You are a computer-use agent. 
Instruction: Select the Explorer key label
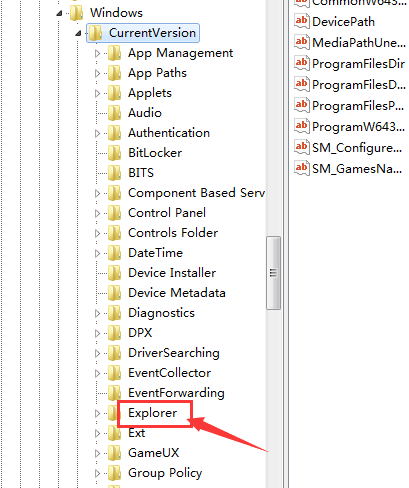(153, 413)
